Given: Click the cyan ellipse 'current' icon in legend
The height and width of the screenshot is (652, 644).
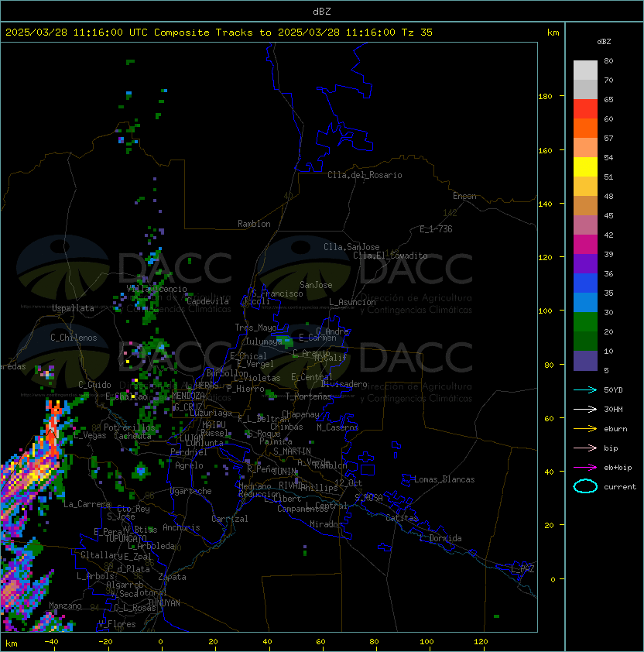Looking at the screenshot, I should tap(585, 486).
